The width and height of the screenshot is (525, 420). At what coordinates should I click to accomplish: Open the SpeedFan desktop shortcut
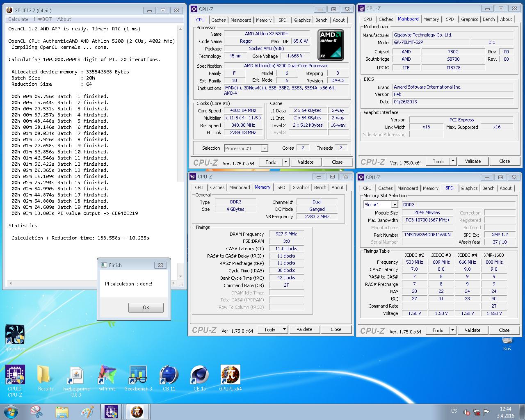point(15,338)
